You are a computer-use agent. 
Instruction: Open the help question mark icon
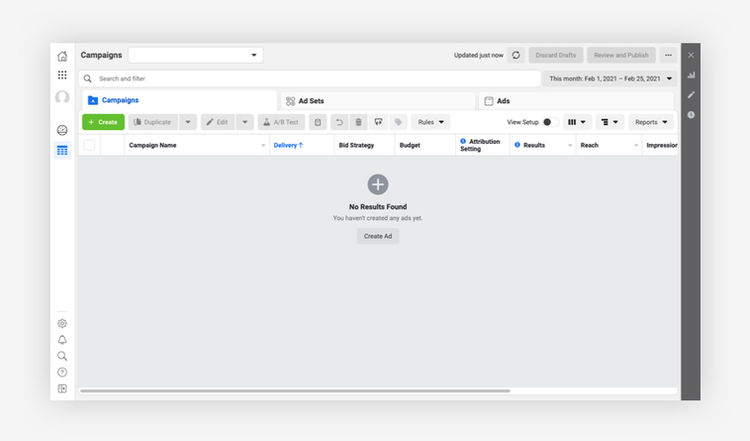click(x=62, y=372)
